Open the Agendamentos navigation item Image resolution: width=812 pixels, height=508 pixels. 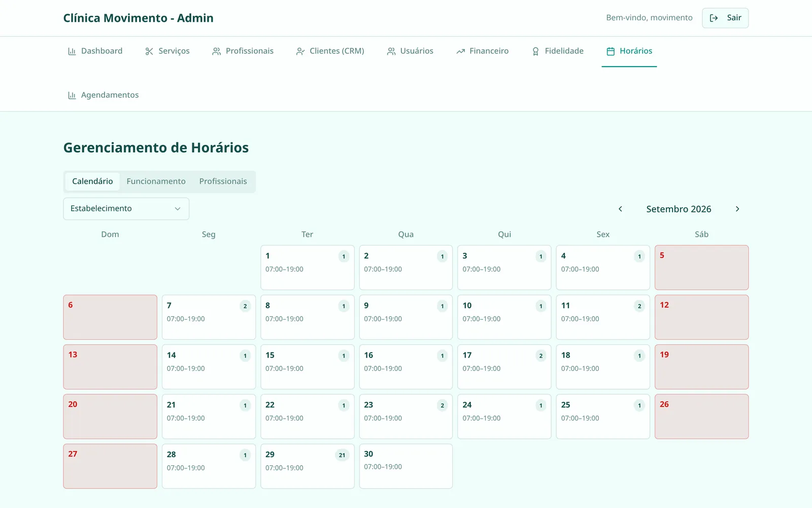[104, 96]
